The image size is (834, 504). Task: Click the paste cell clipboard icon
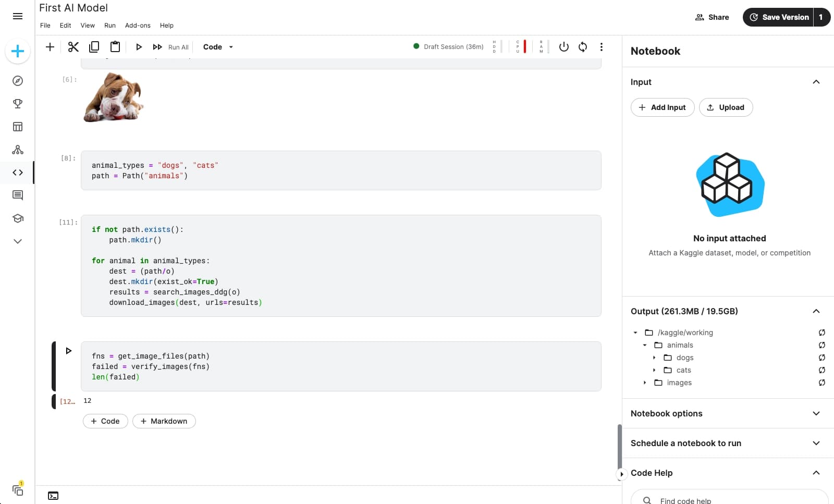tap(115, 47)
